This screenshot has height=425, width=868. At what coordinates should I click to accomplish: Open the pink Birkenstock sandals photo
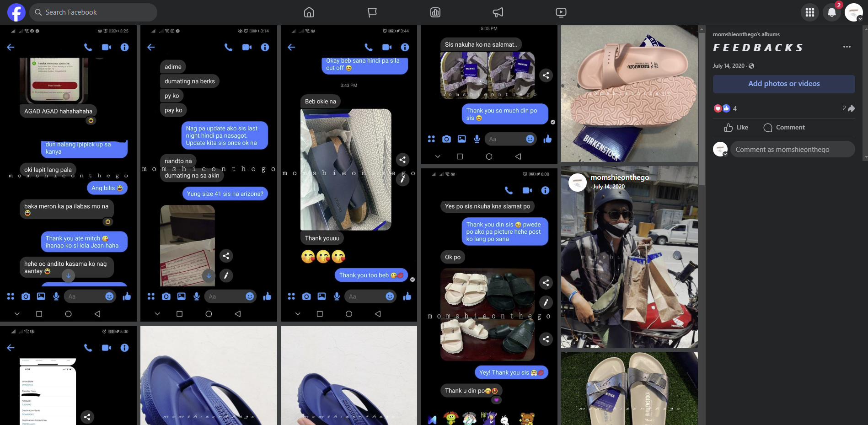click(629, 94)
